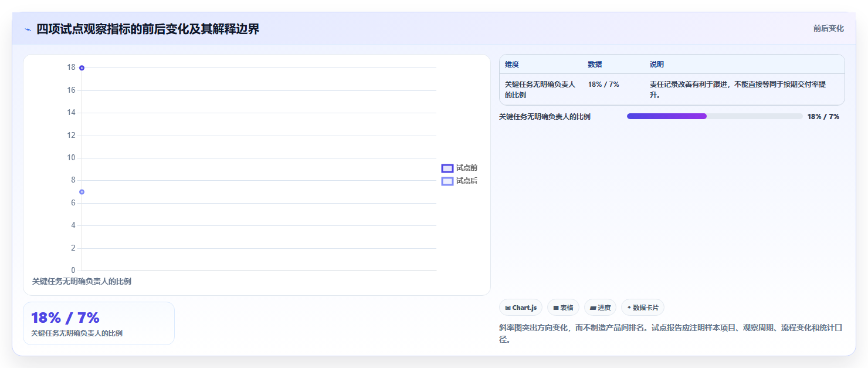This screenshot has height=368, width=868.
Task: Select the Chart.js tag chip
Action: point(521,308)
